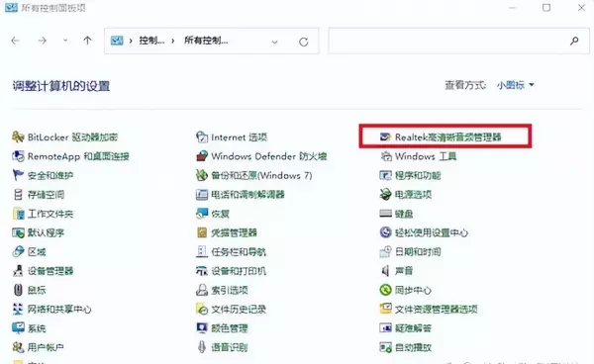Viewport: 594px width, 364px height.
Task: Click 备份和还原(Windows 7) icon
Action: tap(202, 175)
